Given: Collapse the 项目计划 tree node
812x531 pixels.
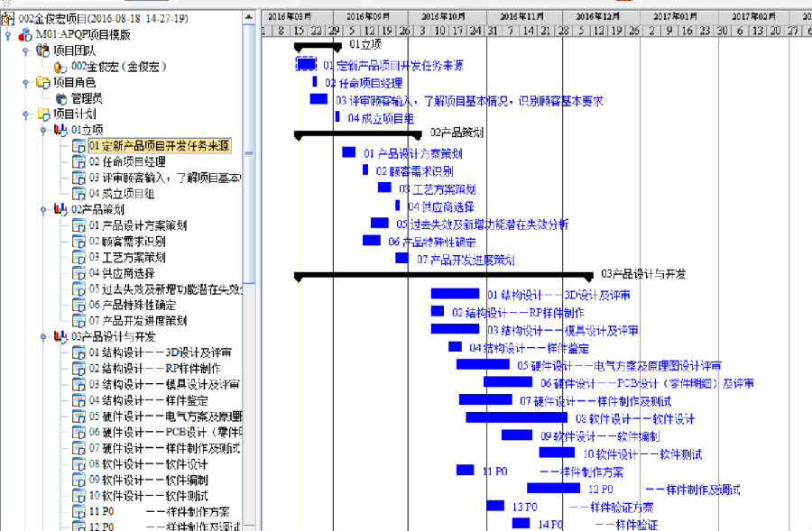Looking at the screenshot, I should coord(25,114).
